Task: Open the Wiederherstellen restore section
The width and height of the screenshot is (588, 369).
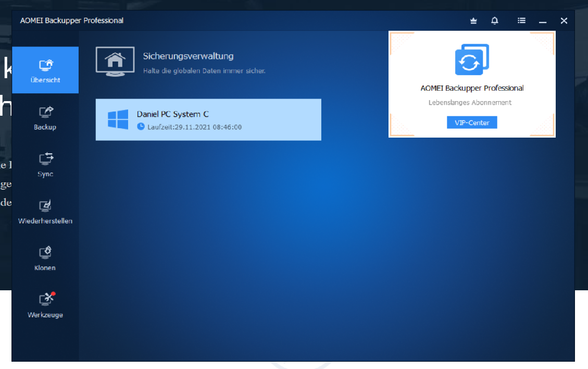Action: tap(45, 212)
